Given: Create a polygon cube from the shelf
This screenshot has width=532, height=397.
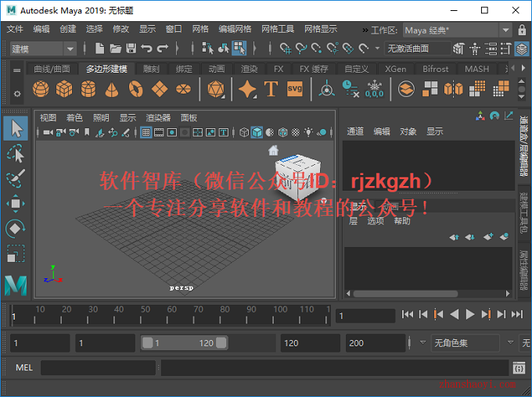Looking at the screenshot, I should point(64,89).
